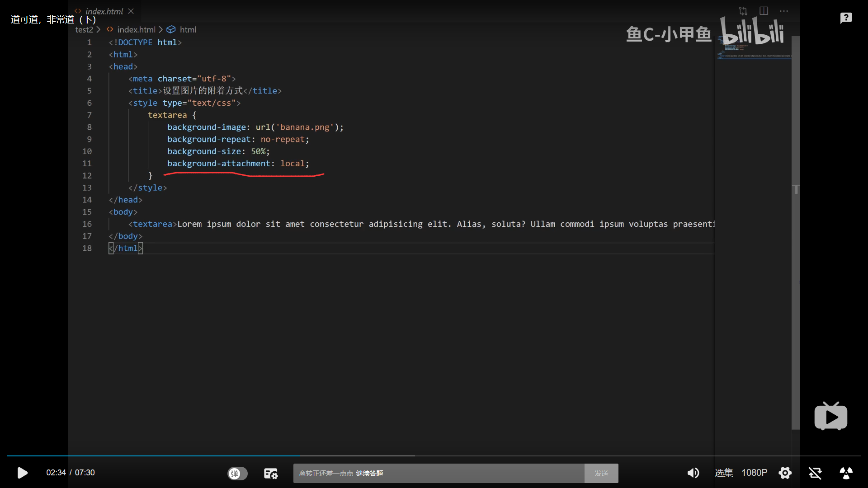Click the DOCTYPE html declaration on line 1
Screen dimensions: 868x488
pos(145,42)
